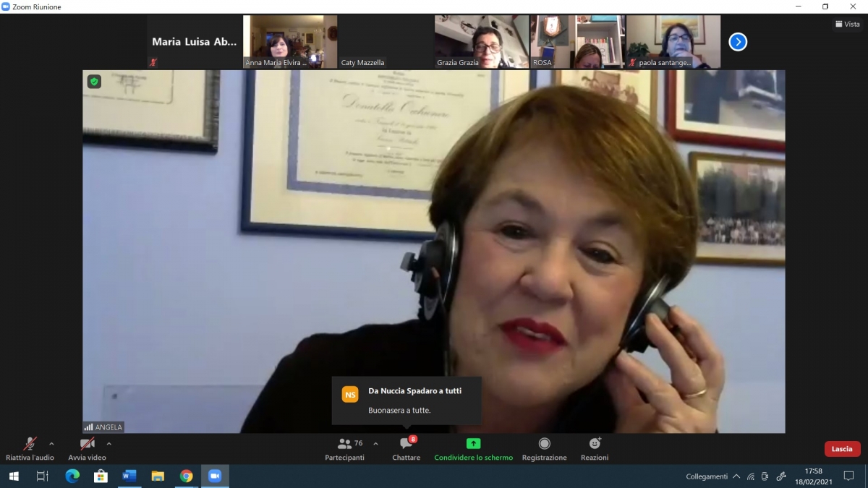Open the Vista view menu
This screenshot has width=868, height=488.
847,24
